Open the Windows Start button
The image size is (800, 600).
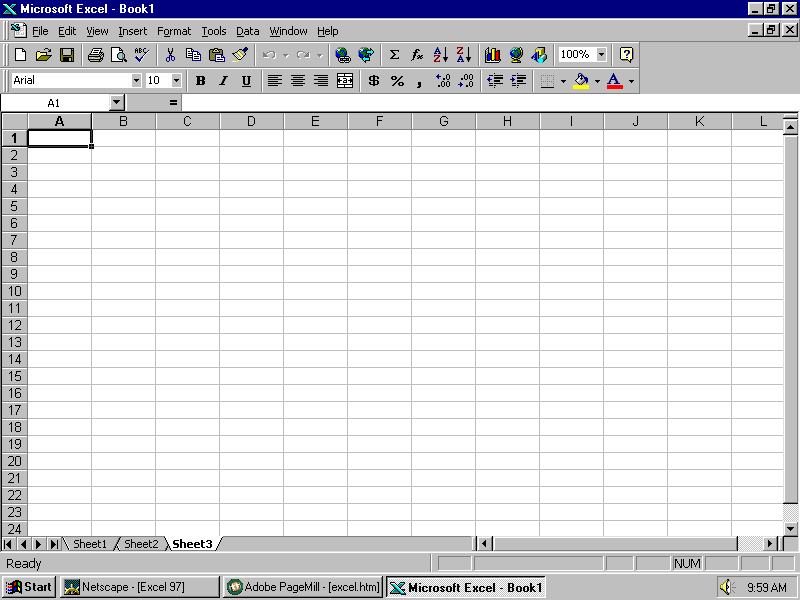(29, 587)
